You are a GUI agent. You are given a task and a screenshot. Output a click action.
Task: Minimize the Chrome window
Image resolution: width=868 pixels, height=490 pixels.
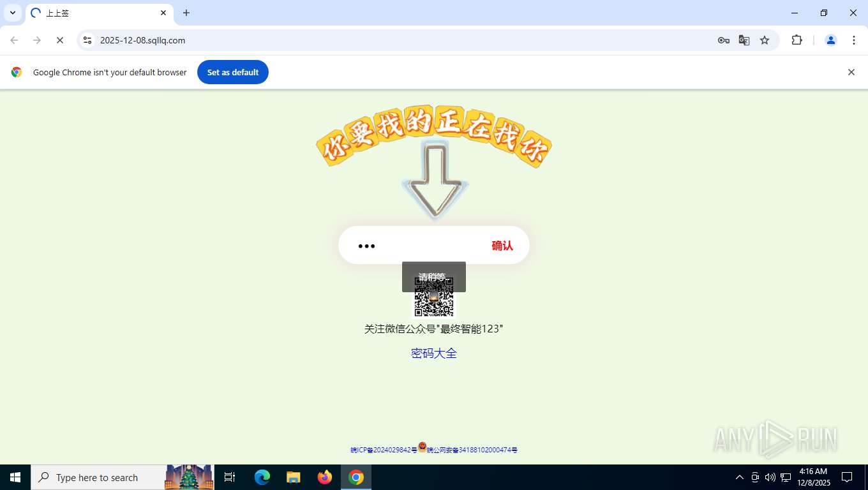click(x=795, y=13)
